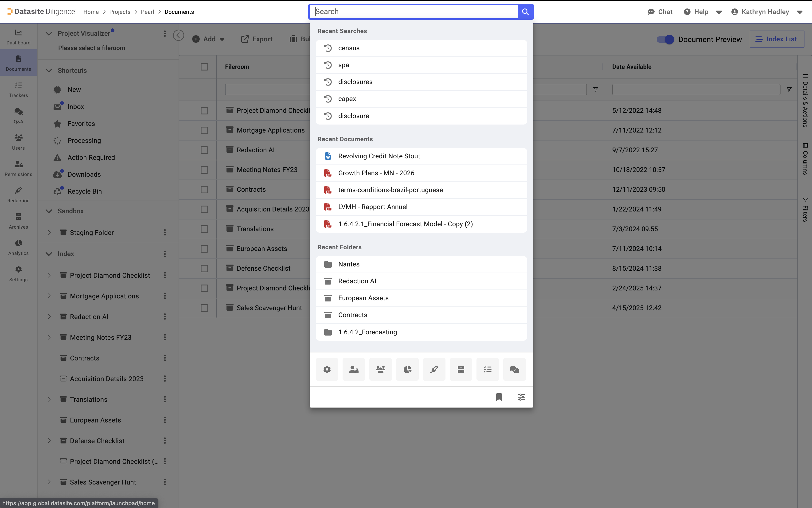Screen dimensions: 812x508
Task: Select the recent search term 'capex'
Action: 347,98
